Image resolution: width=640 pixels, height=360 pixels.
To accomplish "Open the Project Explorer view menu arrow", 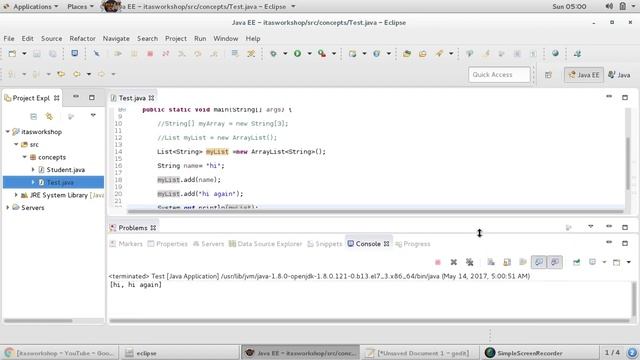I will point(93,116).
